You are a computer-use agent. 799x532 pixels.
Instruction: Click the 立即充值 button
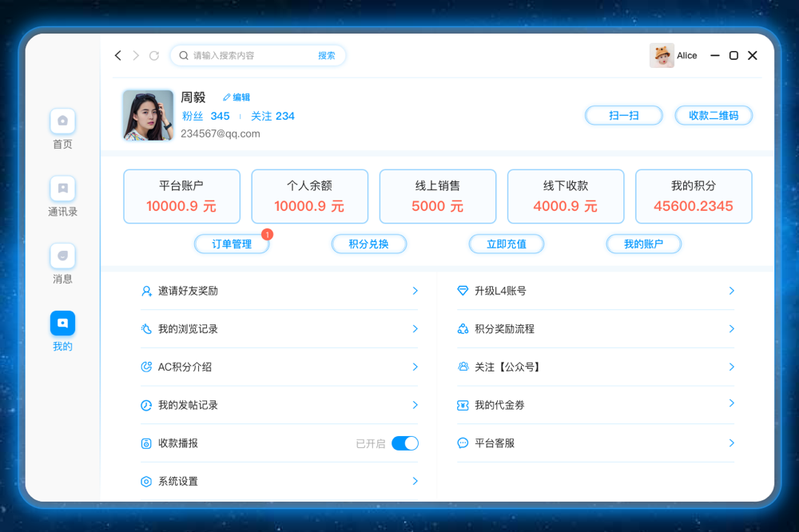pyautogui.click(x=507, y=244)
